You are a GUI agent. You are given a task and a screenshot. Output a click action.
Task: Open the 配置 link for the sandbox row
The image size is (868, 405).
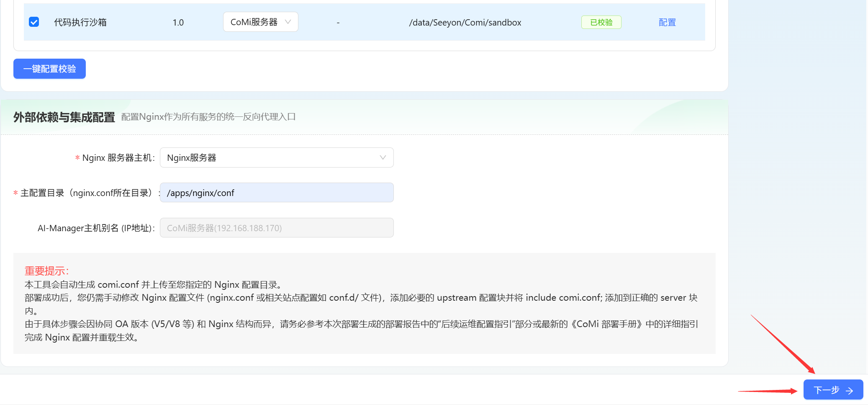pos(667,22)
